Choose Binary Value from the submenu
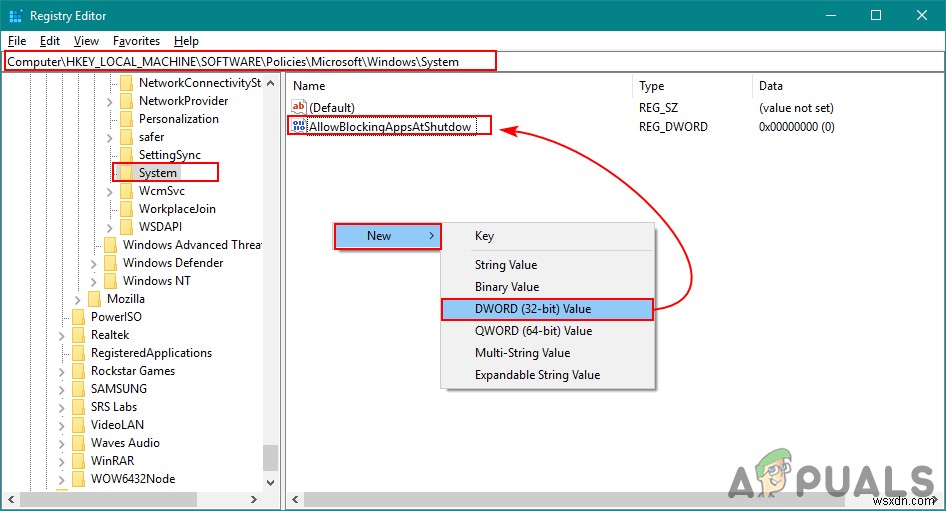The width and height of the screenshot is (946, 511). tap(547, 287)
